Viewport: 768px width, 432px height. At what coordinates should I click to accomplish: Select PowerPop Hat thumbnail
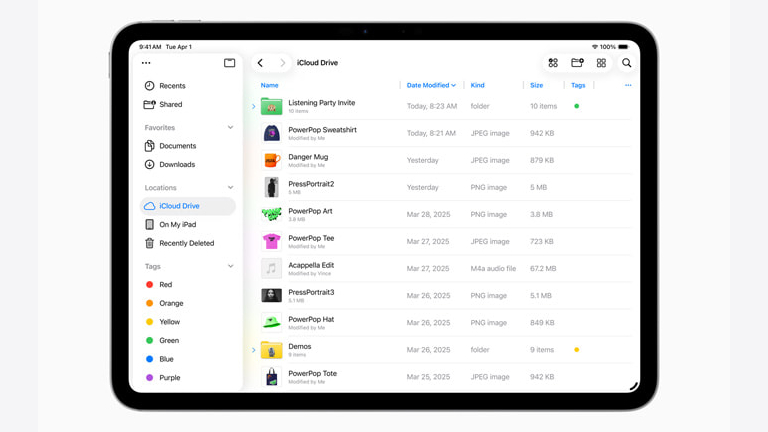(x=271, y=322)
